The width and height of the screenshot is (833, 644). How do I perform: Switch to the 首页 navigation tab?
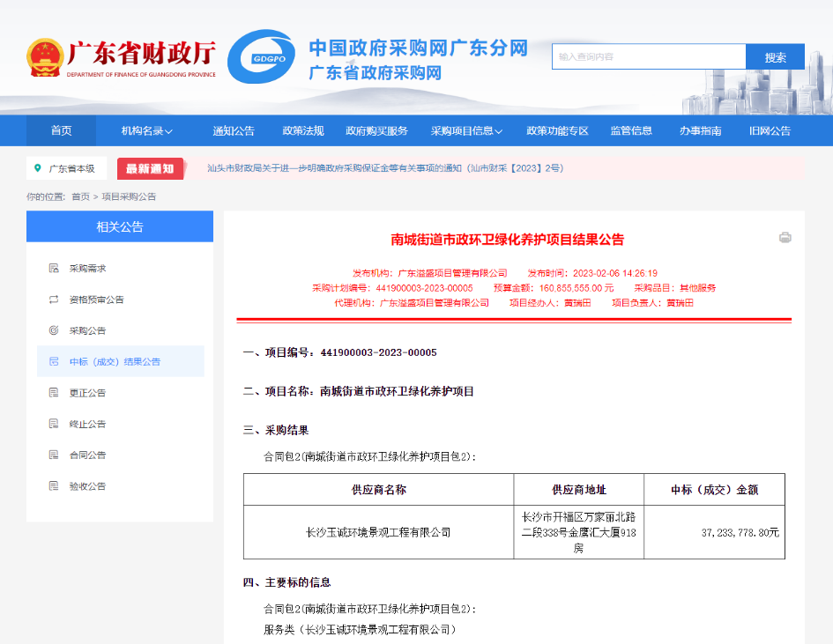pyautogui.click(x=60, y=130)
